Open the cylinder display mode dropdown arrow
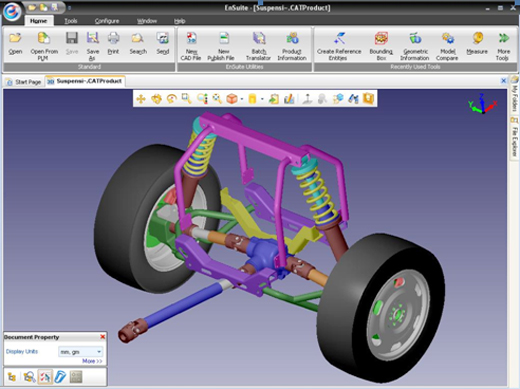 262,99
